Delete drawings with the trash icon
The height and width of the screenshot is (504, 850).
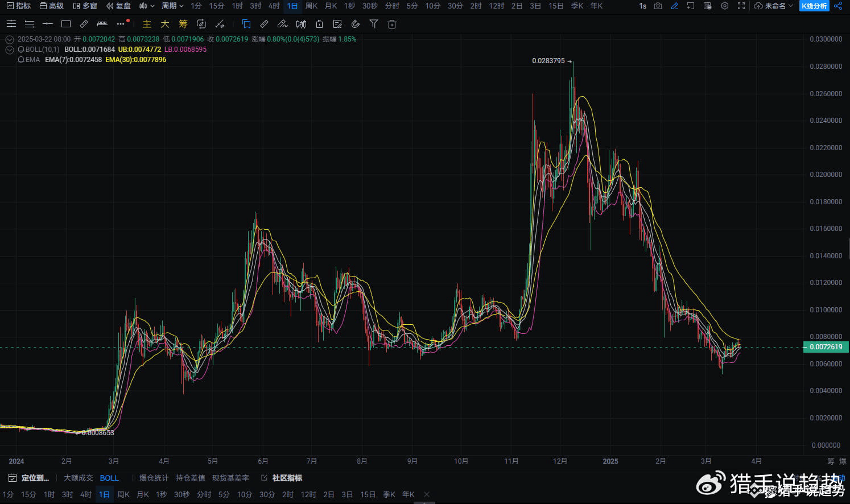click(392, 24)
